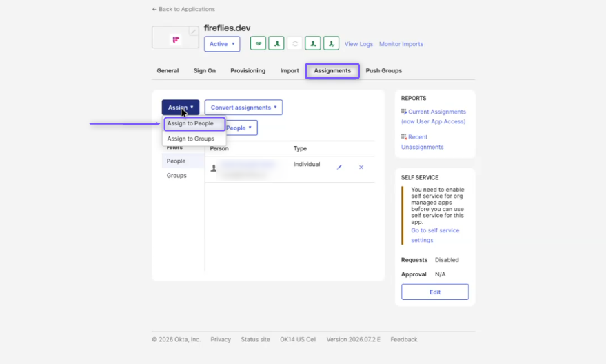Viewport: 606px width, 364px height.
Task: Open the Monitor Imports link
Action: pyautogui.click(x=401, y=44)
